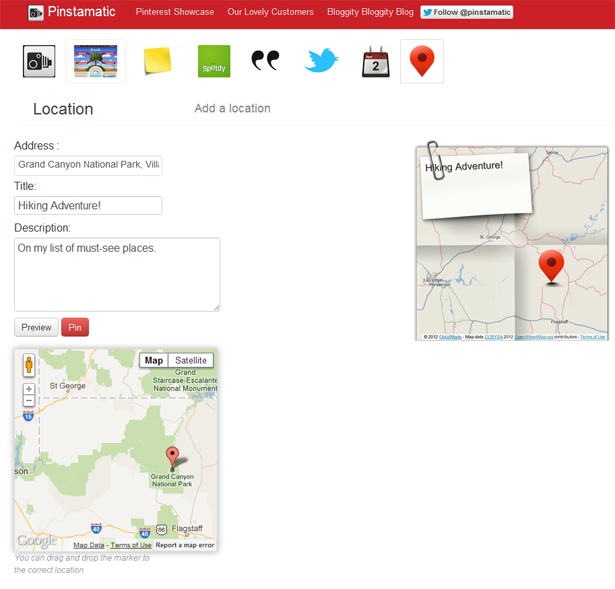
Task: Open the Spotify pin type icon
Action: click(x=214, y=61)
